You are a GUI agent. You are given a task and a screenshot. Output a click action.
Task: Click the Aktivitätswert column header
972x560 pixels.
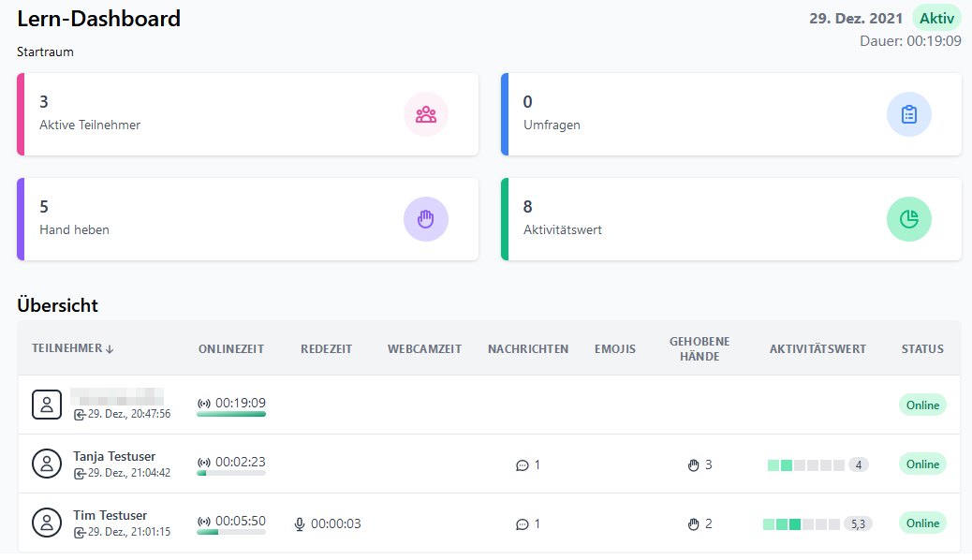click(817, 348)
